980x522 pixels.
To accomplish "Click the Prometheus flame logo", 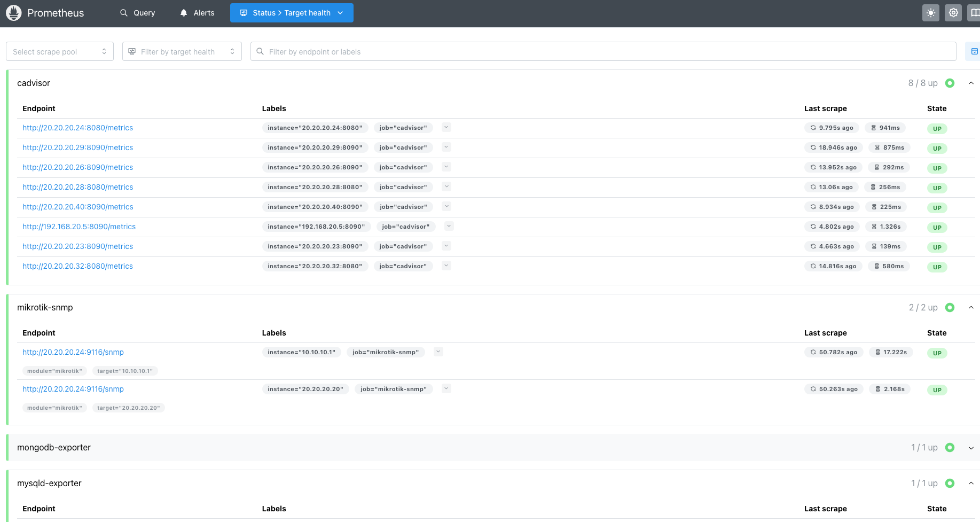I will point(13,13).
